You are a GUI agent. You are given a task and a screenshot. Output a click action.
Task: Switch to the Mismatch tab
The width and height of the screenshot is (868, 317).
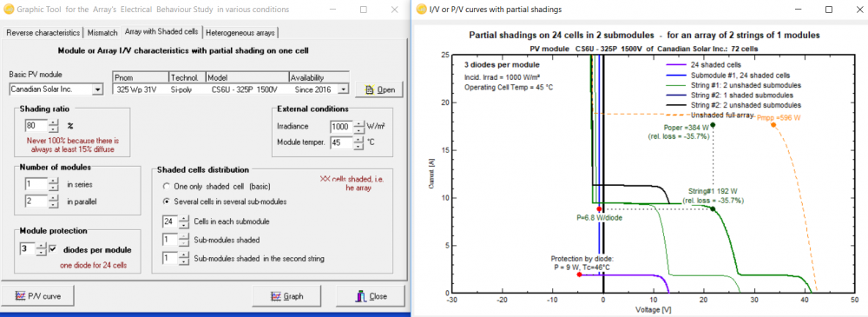102,33
